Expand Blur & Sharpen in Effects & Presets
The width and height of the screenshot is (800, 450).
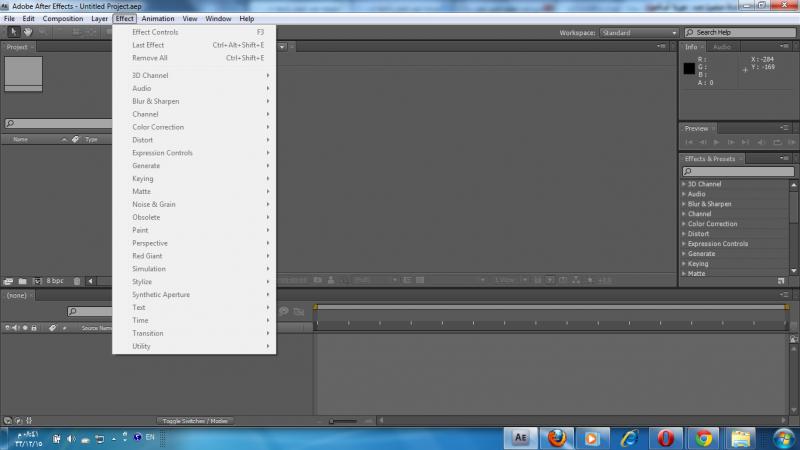684,204
